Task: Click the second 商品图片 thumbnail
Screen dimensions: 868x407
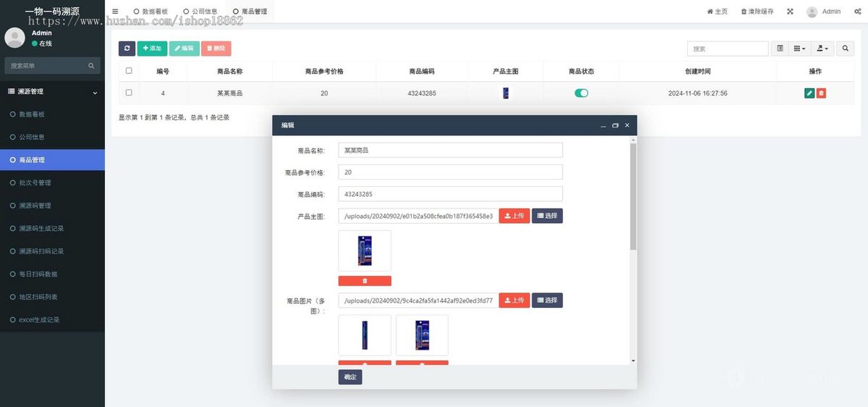Action: [x=422, y=335]
